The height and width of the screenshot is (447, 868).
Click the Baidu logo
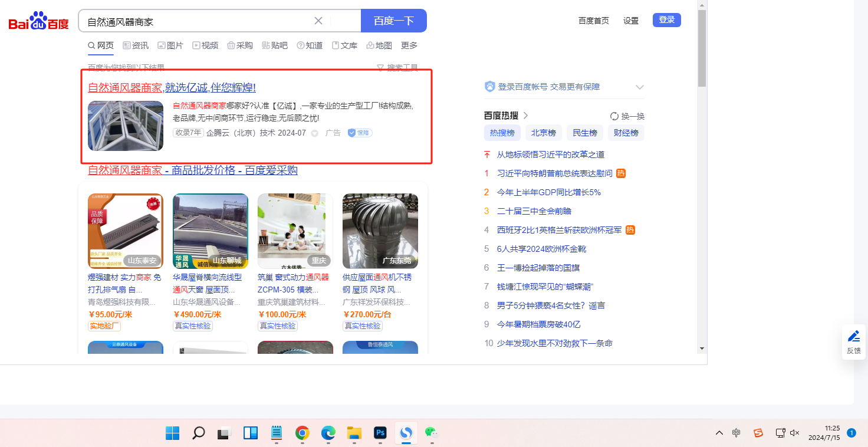39,21
